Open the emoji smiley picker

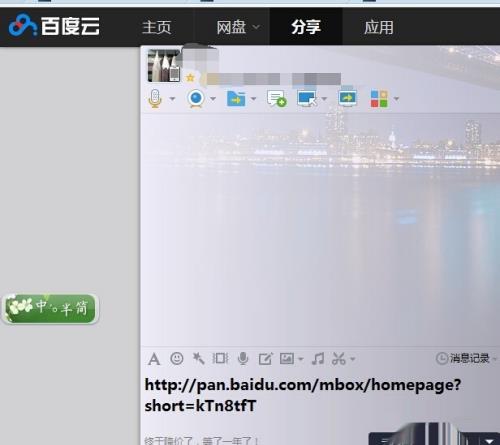click(x=177, y=358)
